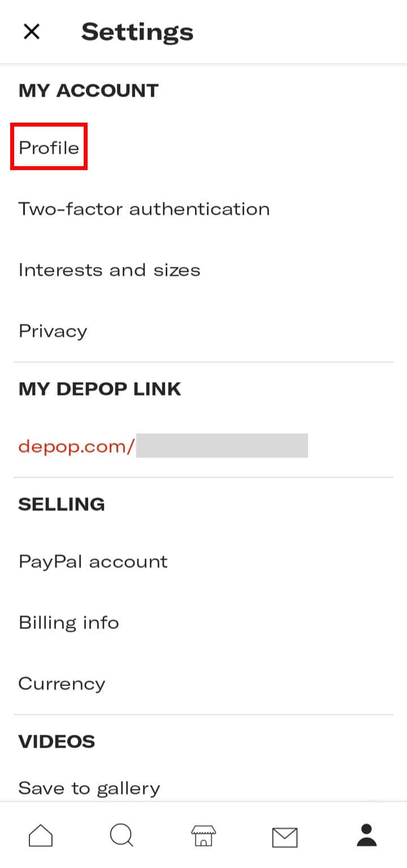Select the SELLING section header
This screenshot has height=868, width=407.
pyautogui.click(x=62, y=504)
